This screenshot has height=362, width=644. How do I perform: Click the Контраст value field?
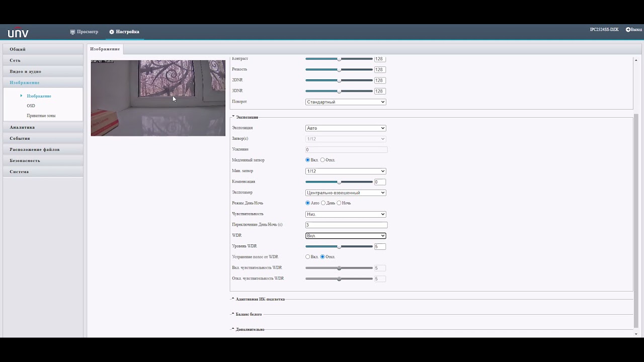[380, 59]
